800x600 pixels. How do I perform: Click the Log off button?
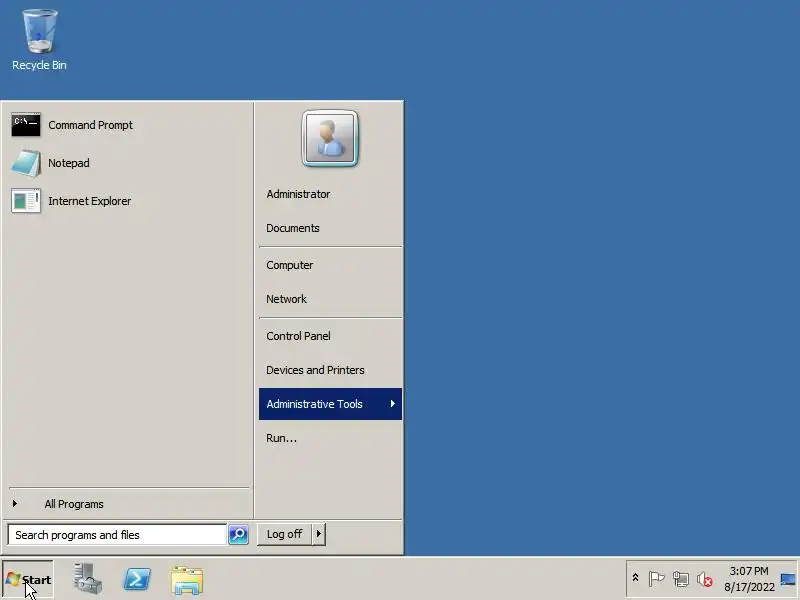click(x=284, y=534)
